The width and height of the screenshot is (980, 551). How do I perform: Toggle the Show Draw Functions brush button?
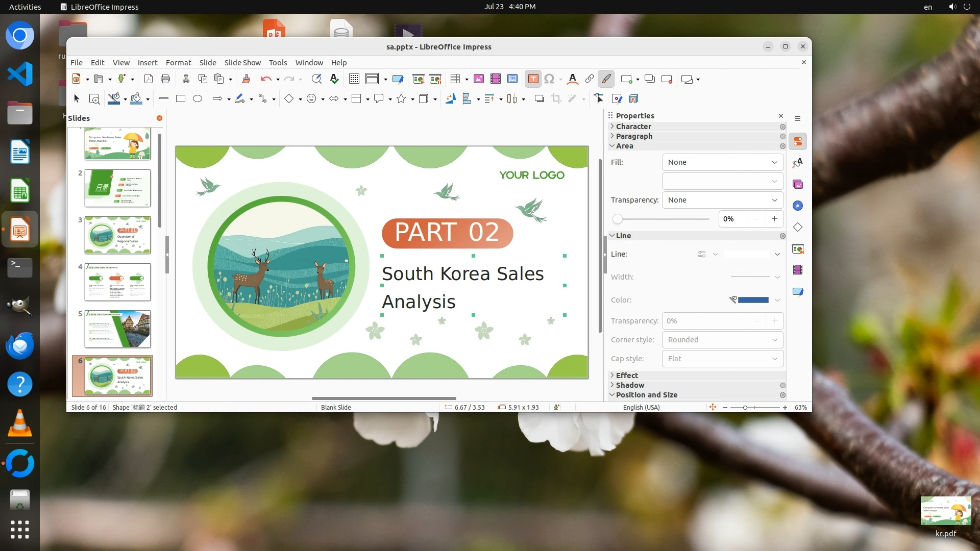pyautogui.click(x=606, y=79)
